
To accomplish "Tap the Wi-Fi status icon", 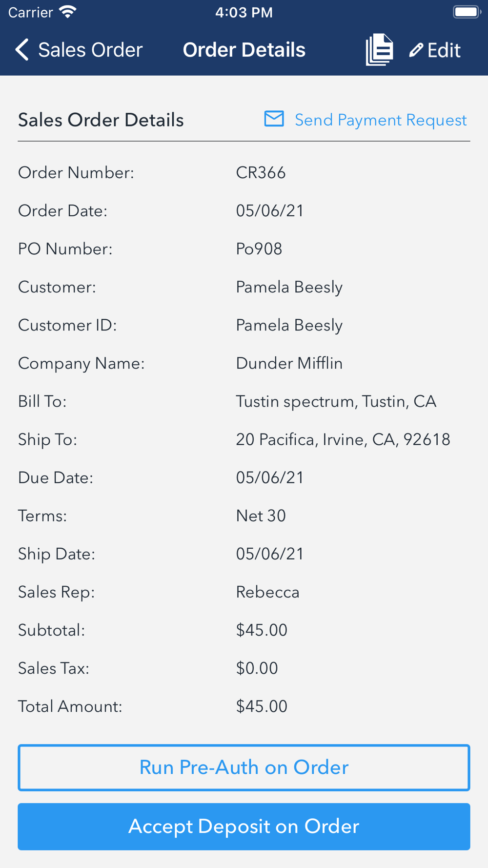I will click(x=67, y=12).
